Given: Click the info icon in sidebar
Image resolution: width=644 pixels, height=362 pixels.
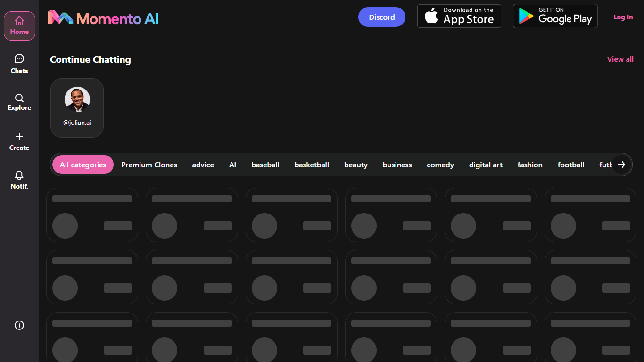Looking at the screenshot, I should pyautogui.click(x=19, y=325).
